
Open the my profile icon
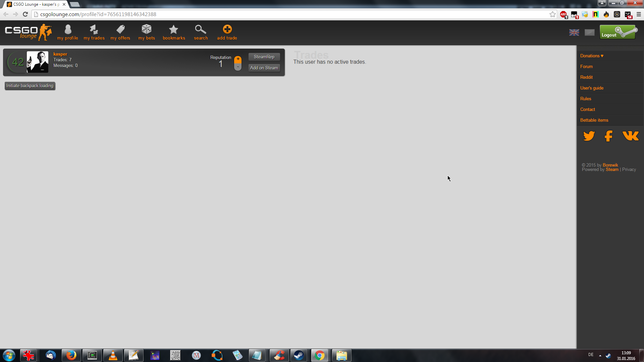tap(68, 29)
